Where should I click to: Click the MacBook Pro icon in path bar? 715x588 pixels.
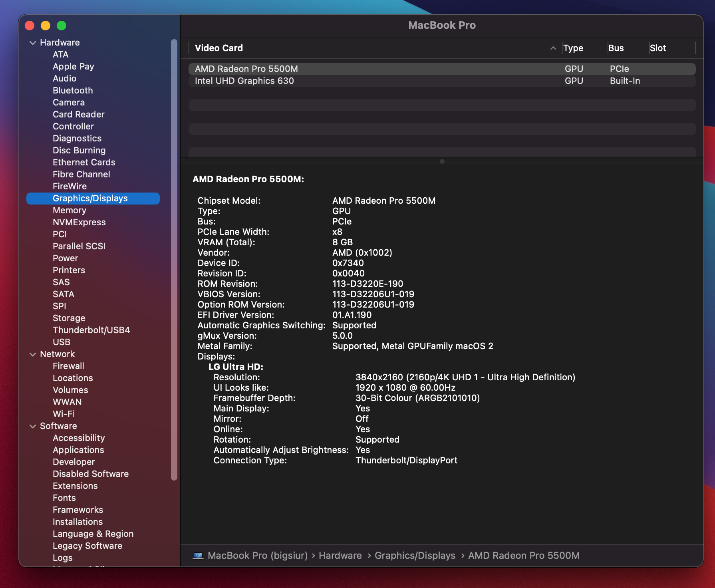(x=198, y=556)
